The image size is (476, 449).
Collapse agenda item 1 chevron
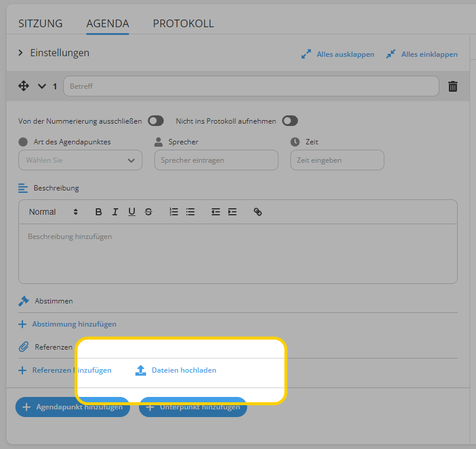click(x=42, y=86)
